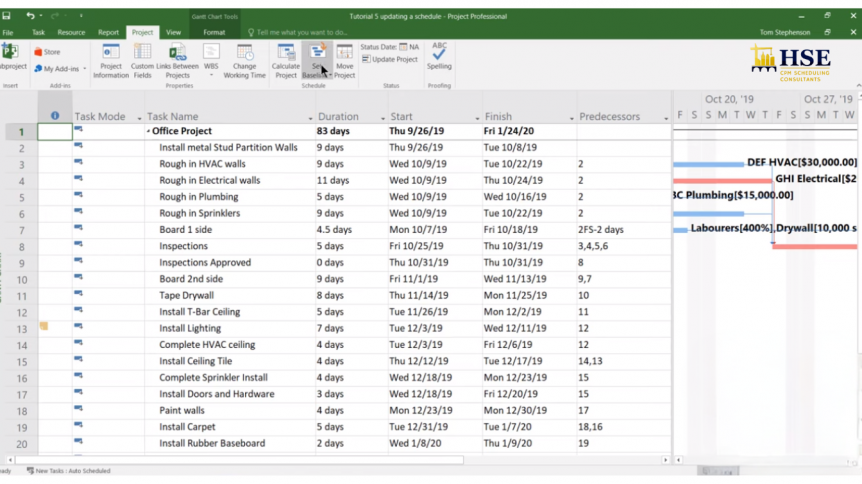Click the Tue 12/17/19 finish cell
This screenshot has width=862, height=484.
[x=530, y=361]
